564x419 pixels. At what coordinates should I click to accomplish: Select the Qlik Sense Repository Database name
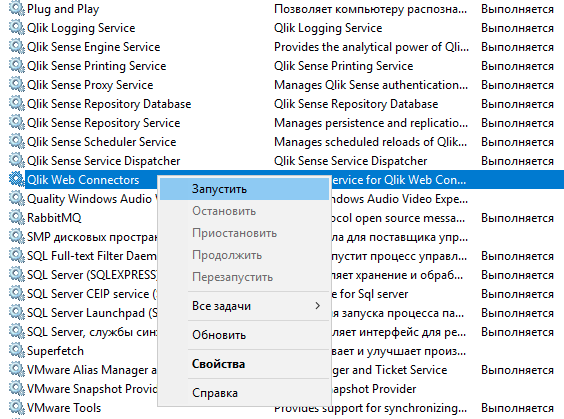tap(109, 104)
